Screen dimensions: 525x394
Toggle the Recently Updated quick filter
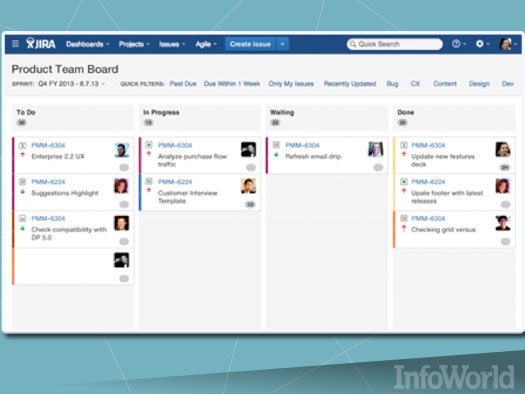pos(350,84)
